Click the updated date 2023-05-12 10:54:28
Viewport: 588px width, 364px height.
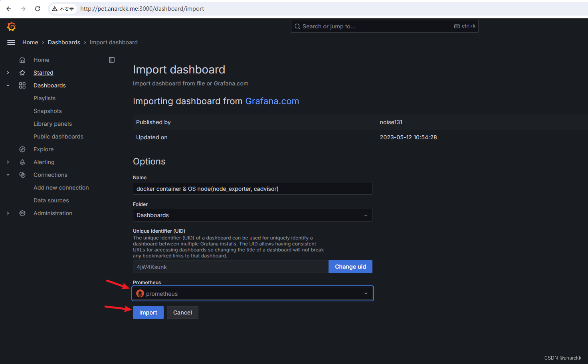click(408, 137)
